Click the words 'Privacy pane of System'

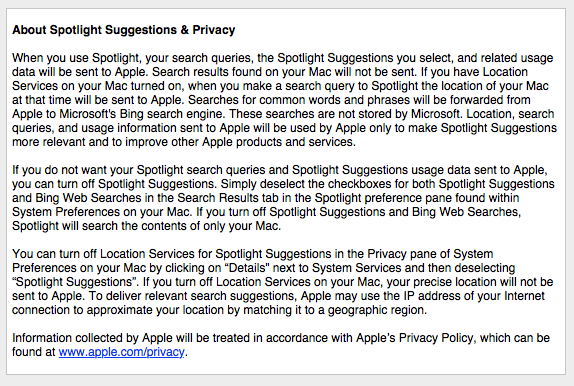[430, 254]
